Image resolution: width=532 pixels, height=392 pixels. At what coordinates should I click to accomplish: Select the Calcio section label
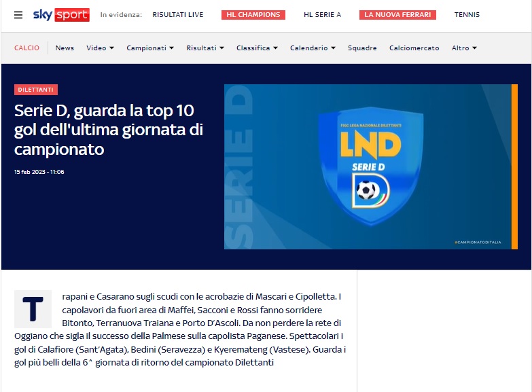tap(27, 48)
